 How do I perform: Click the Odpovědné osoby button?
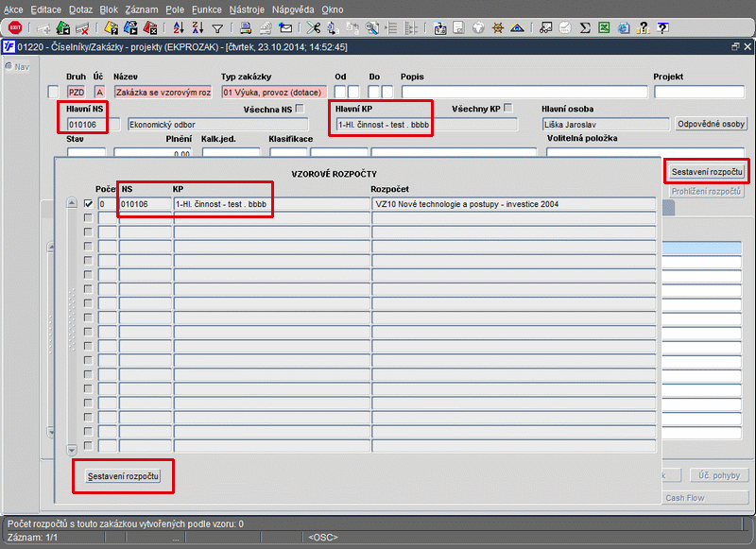click(712, 124)
